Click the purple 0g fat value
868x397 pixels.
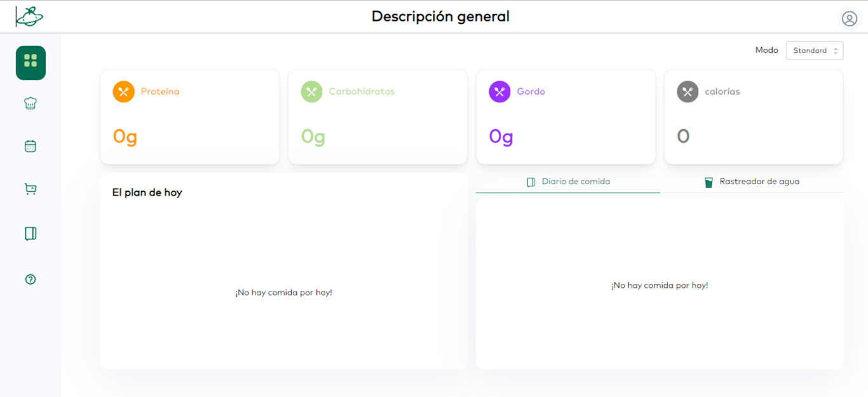pyautogui.click(x=501, y=136)
